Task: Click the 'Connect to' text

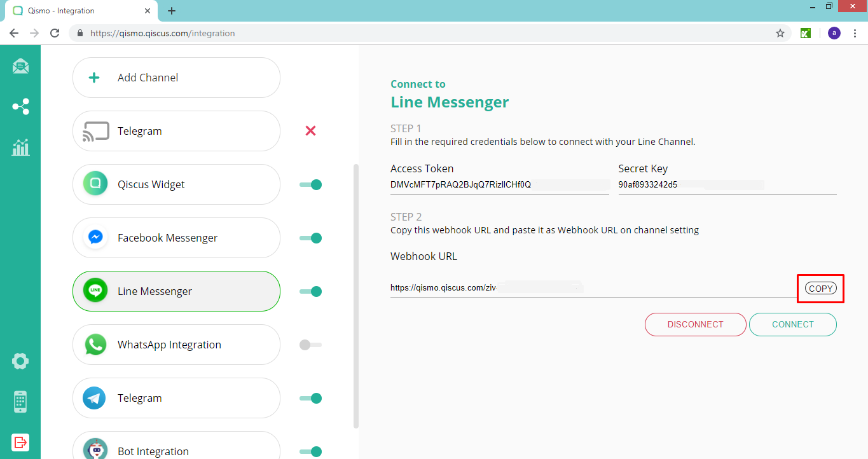Action: tap(418, 84)
